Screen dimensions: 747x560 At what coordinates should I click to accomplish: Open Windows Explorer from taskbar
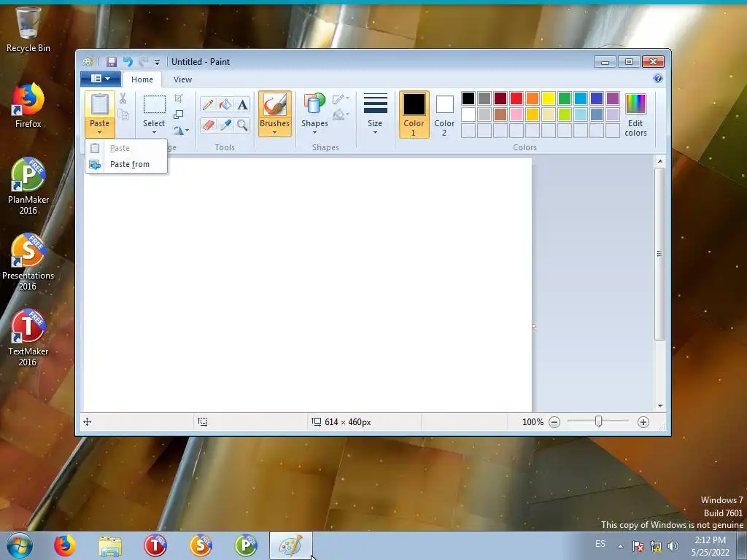(x=110, y=546)
